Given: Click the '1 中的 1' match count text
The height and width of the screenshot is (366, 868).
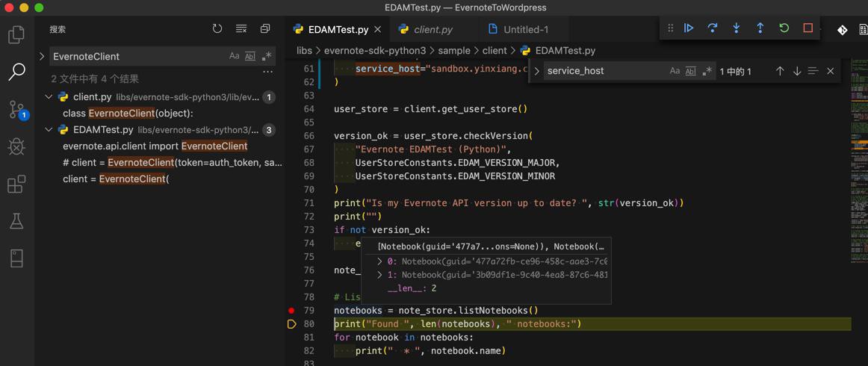Looking at the screenshot, I should 736,72.
